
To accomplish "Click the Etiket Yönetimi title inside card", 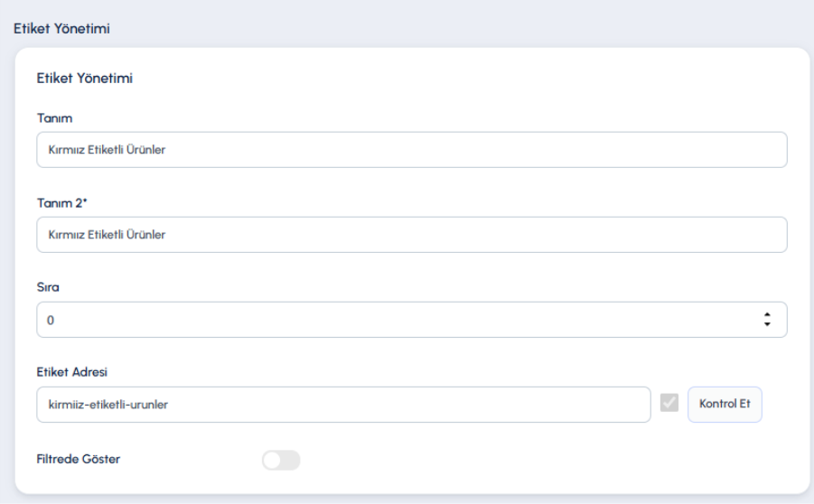I will tap(85, 79).
